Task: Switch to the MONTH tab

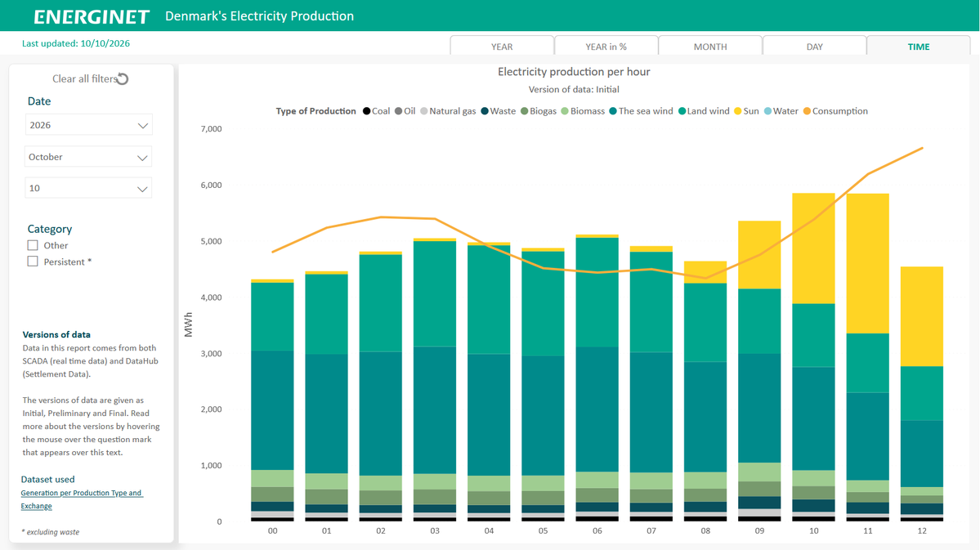Action: click(710, 47)
